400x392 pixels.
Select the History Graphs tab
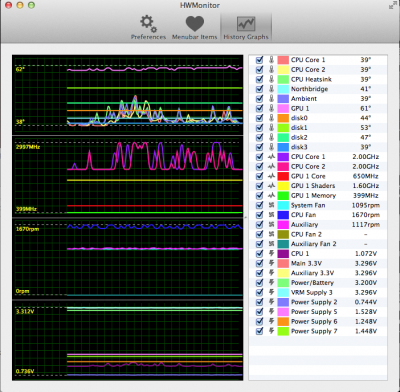tap(246, 27)
